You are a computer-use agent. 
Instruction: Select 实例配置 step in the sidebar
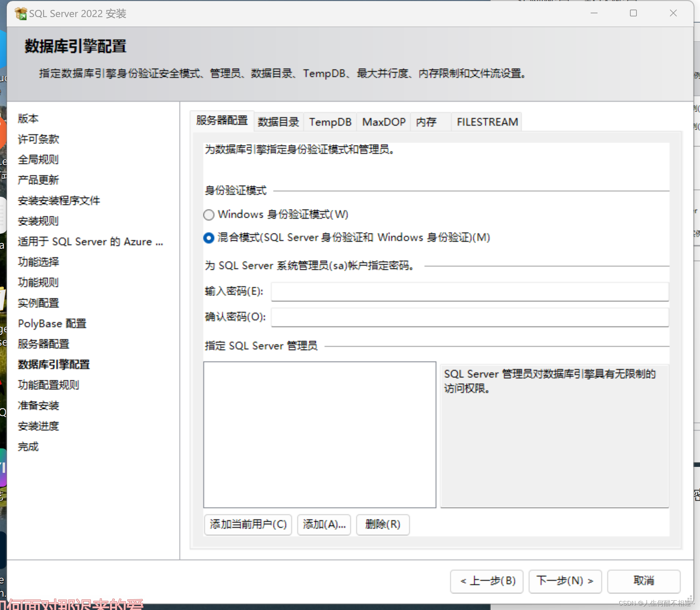[x=39, y=303]
